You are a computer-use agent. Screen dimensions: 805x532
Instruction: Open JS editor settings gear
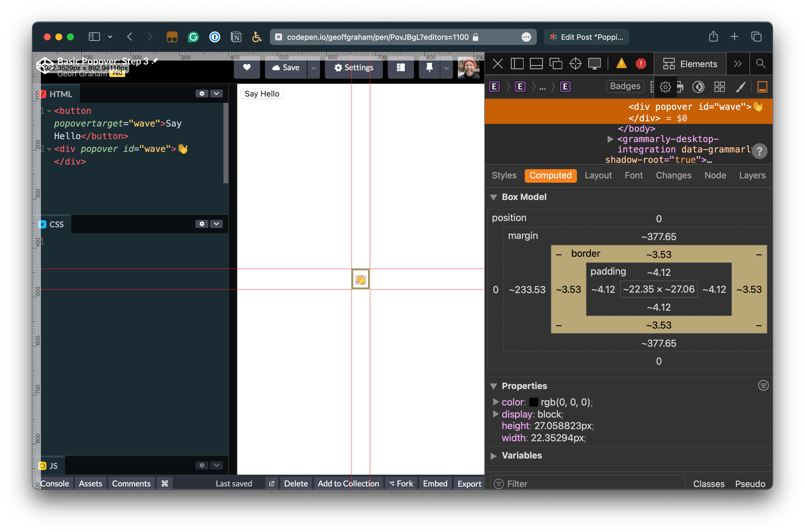coord(202,465)
